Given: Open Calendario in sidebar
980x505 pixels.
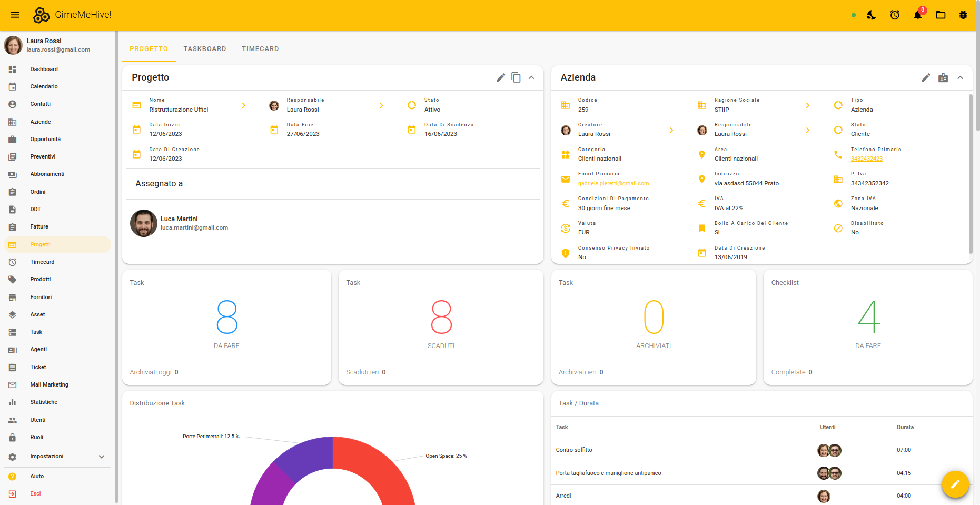Looking at the screenshot, I should pos(57,86).
